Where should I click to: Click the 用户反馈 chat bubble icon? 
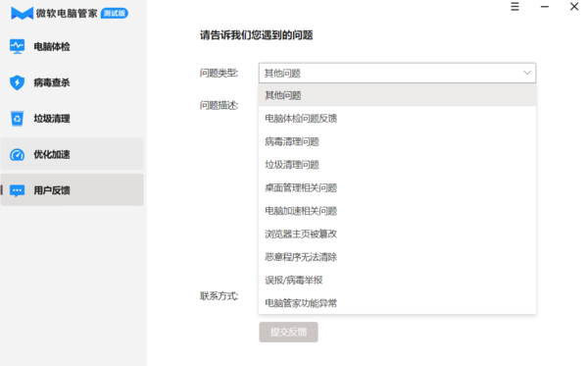pyautogui.click(x=17, y=190)
